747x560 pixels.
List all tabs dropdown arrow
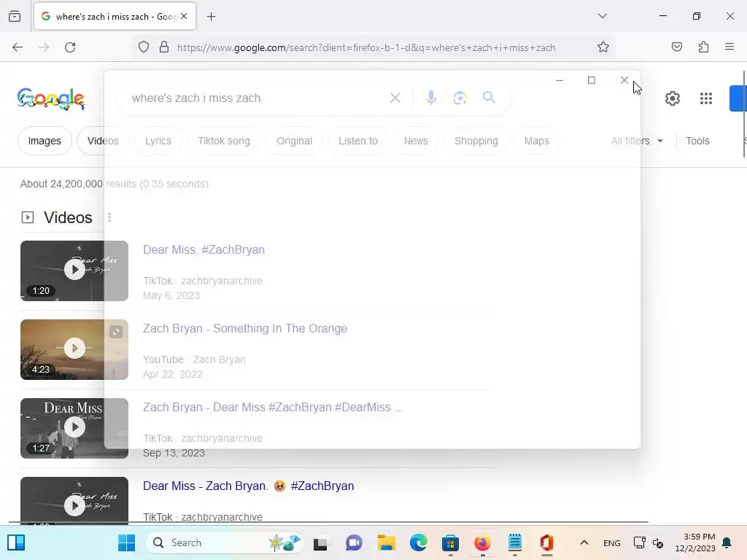(602, 16)
